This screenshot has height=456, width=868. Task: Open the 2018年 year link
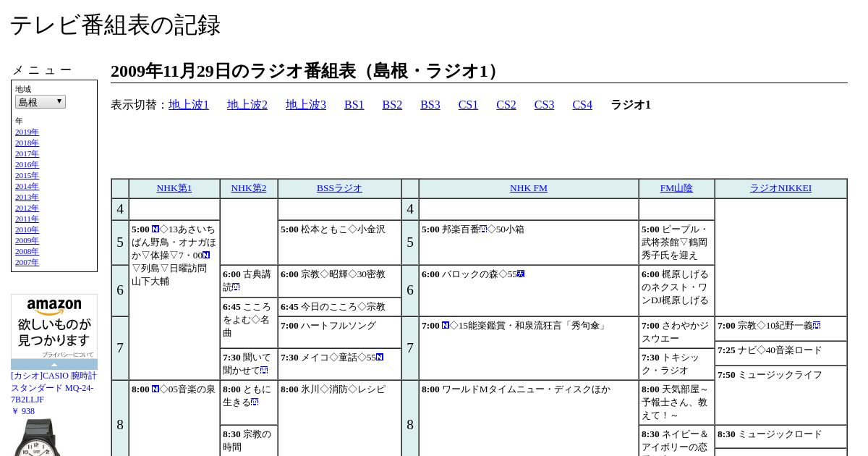27,143
